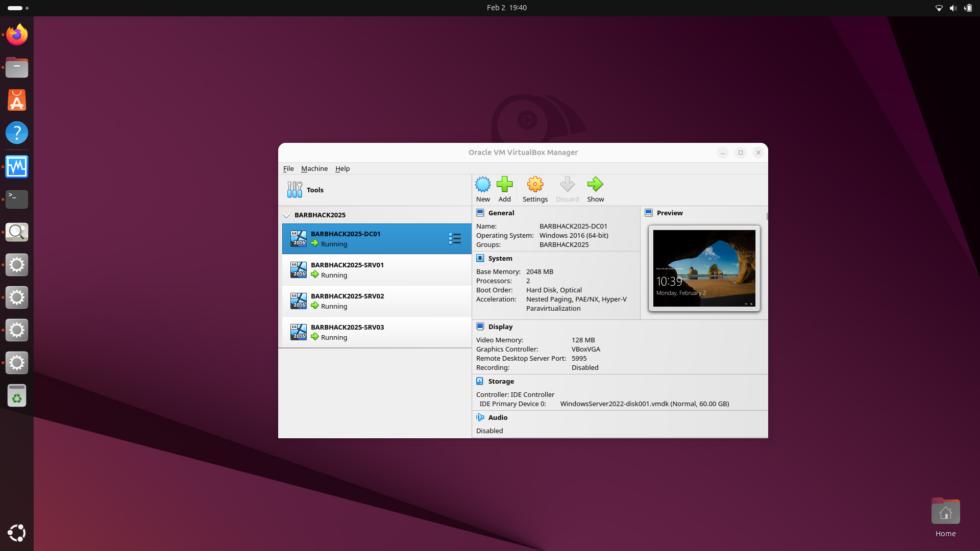Click the Storage section icon
Viewport: 980px width, 551px height.
coord(480,381)
